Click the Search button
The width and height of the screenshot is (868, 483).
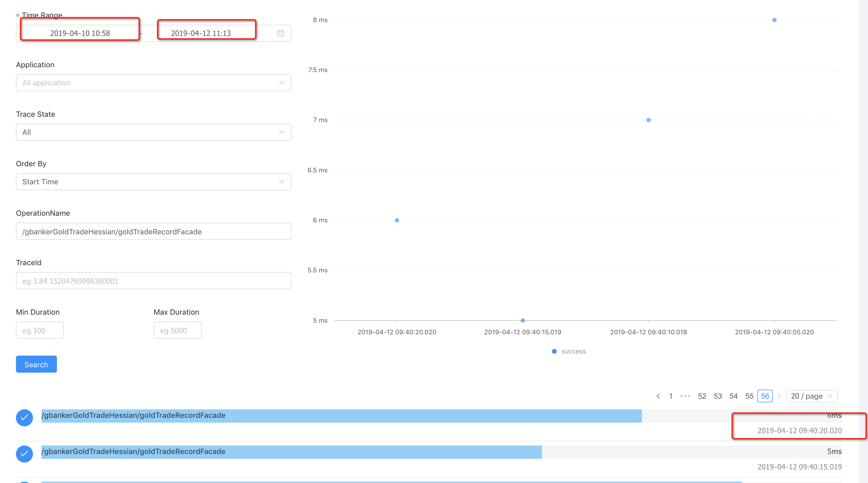[x=36, y=364]
